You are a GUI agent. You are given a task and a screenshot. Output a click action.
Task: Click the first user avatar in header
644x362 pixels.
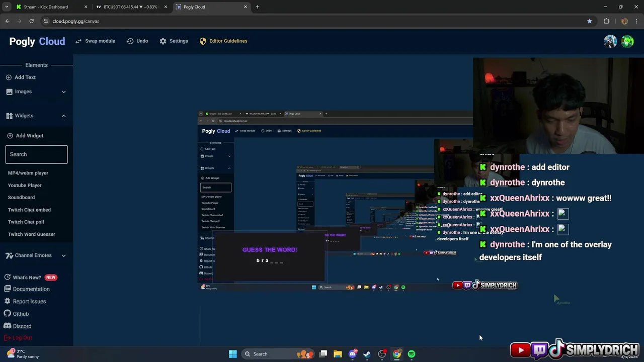point(610,41)
